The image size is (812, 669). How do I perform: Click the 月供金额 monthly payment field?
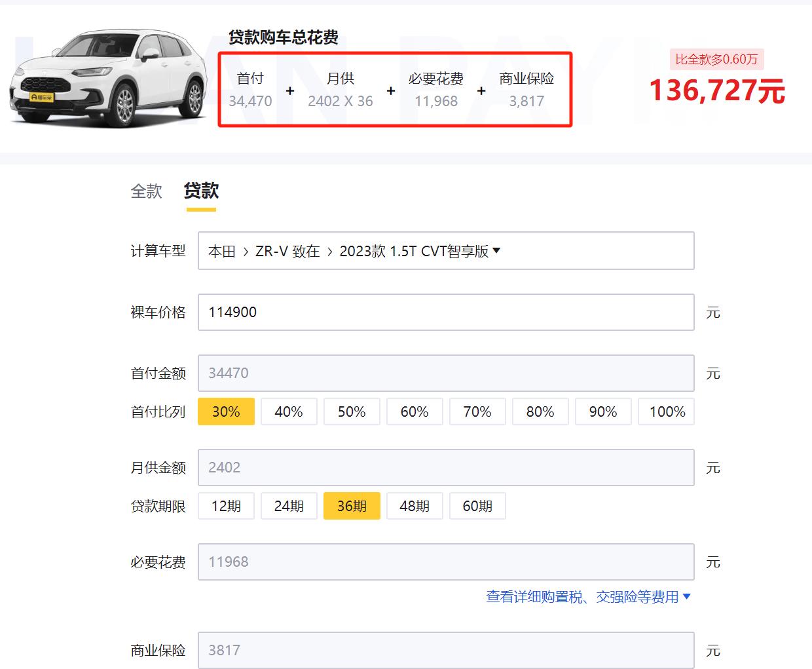tap(445, 467)
